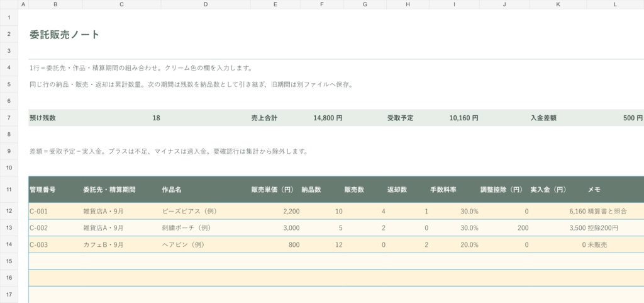Click the 200 deduction cell

504,228
